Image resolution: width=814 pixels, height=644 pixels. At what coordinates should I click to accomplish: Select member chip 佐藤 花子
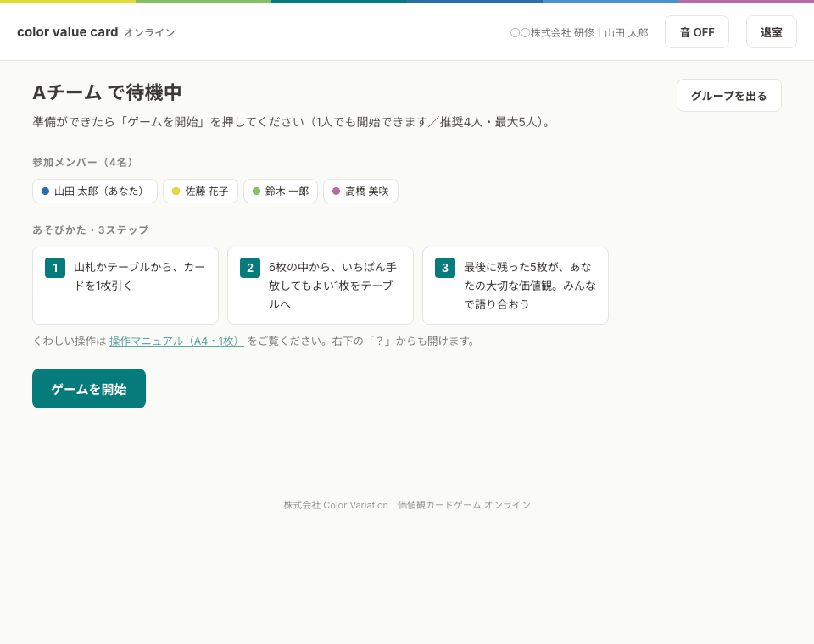[x=200, y=191]
